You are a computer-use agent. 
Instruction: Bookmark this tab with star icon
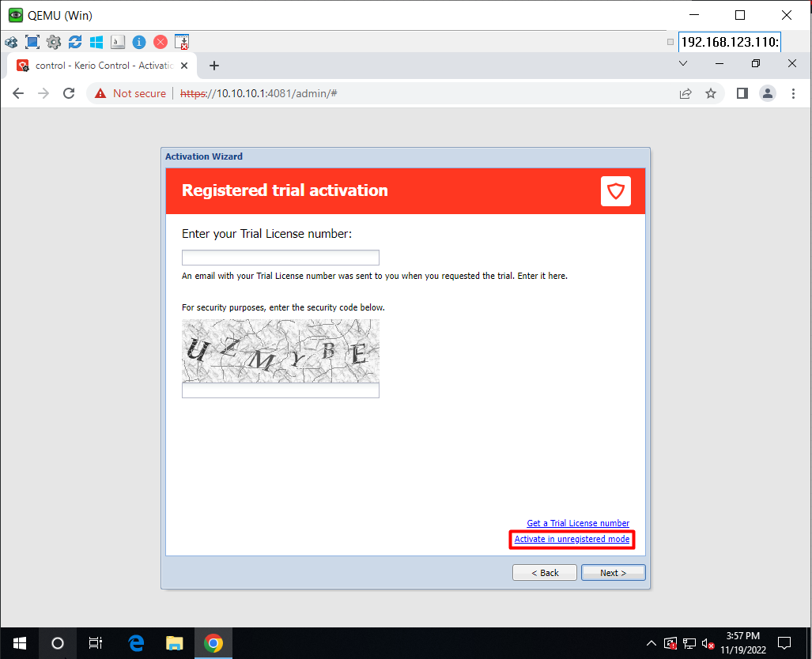tap(711, 93)
